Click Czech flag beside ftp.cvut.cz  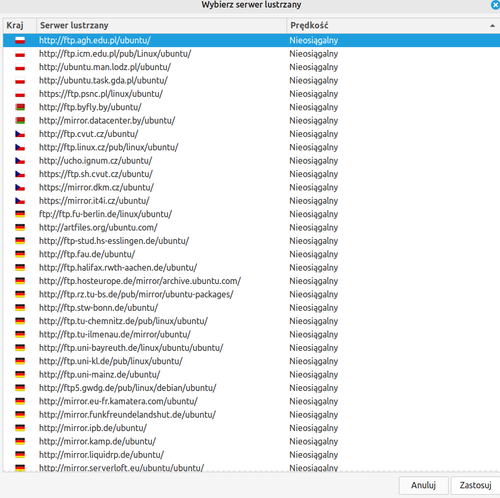pyautogui.click(x=20, y=134)
